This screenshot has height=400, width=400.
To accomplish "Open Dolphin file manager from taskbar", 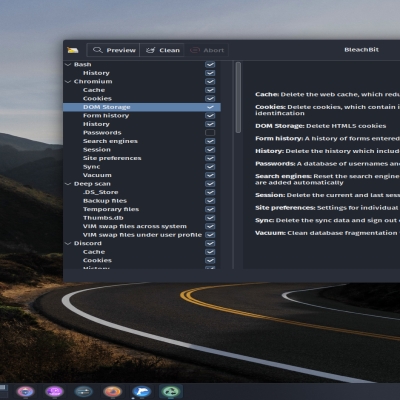I will click(x=141, y=391).
